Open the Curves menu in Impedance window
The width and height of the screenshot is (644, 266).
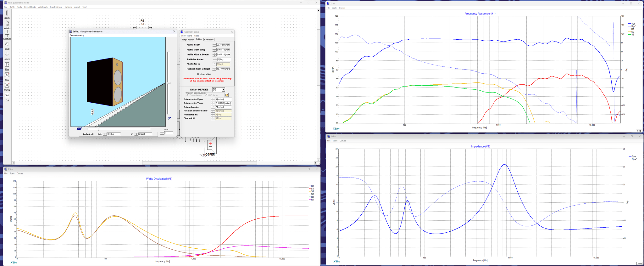(x=343, y=141)
